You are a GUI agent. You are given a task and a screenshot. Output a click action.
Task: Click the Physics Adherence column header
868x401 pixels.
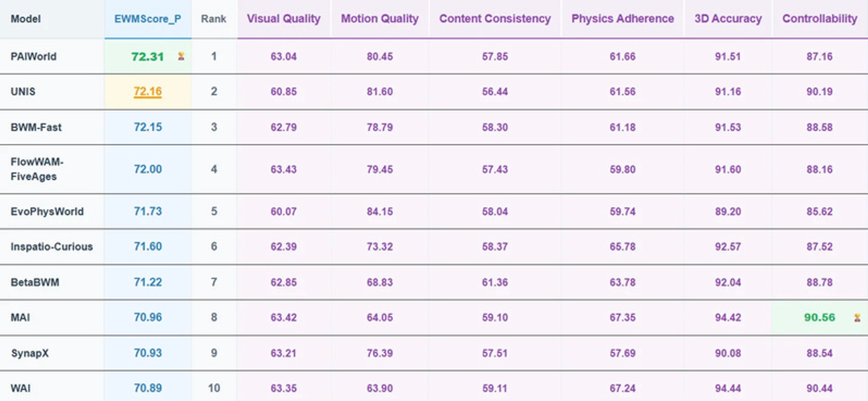point(622,19)
